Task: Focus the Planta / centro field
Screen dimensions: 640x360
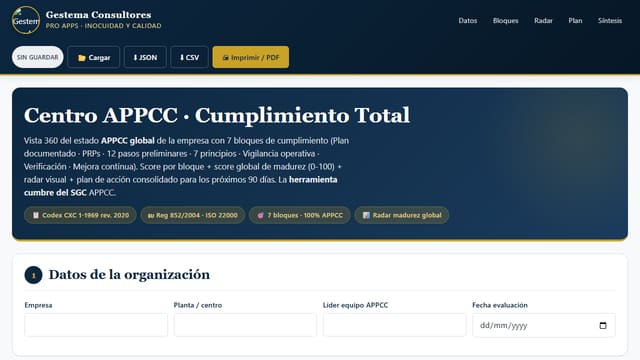Action: [x=245, y=325]
